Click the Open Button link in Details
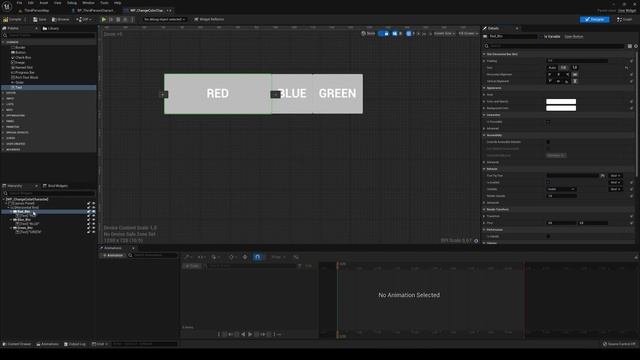This screenshot has height=360, width=640. [x=573, y=36]
